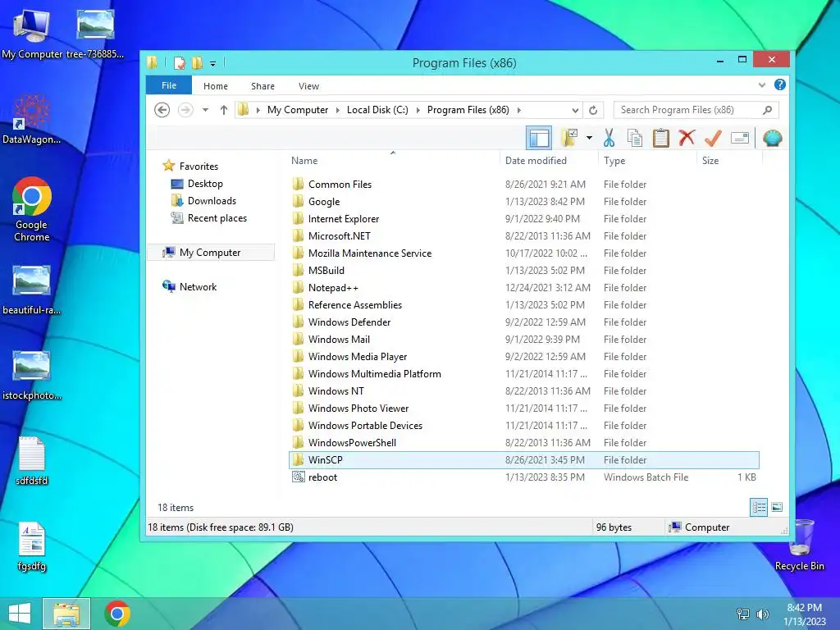840x630 pixels.
Task: Open the Home ribbon tab
Action: [x=216, y=85]
